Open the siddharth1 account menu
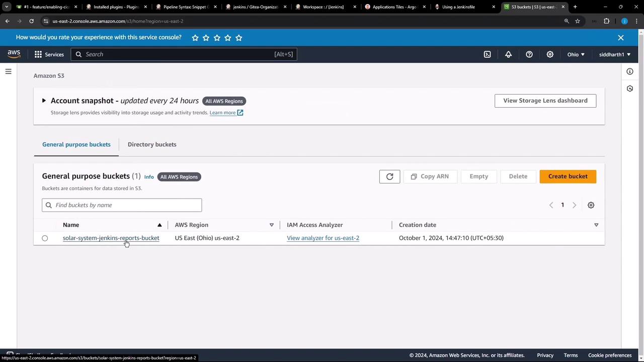This screenshot has height=362, width=644. point(615,54)
